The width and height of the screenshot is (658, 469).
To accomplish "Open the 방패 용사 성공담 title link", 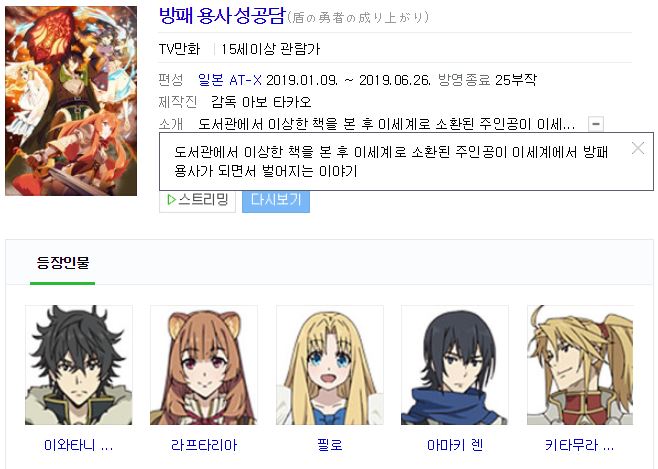I will coord(222,16).
